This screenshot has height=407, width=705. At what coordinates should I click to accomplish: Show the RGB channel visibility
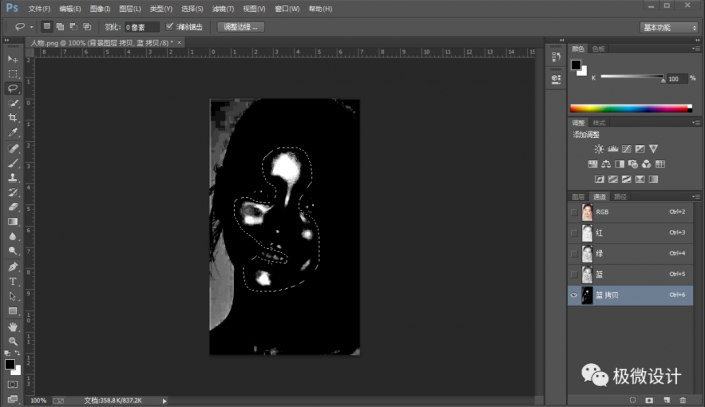pyautogui.click(x=574, y=212)
